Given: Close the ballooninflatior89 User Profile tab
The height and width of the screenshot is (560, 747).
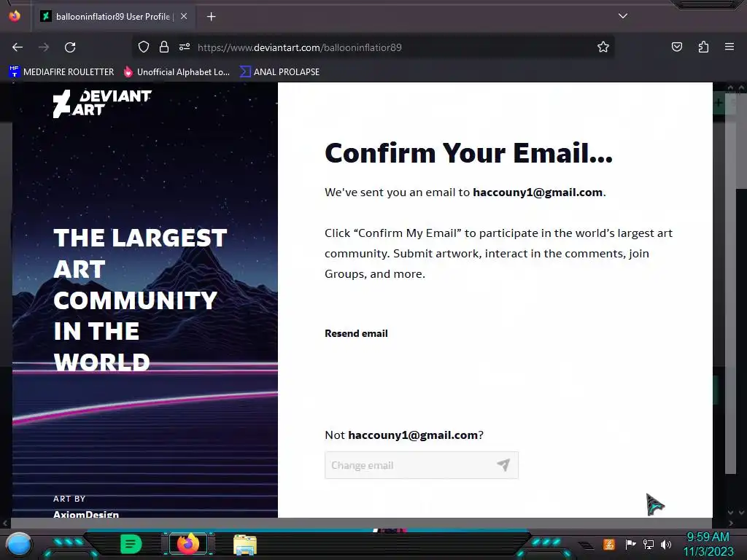Looking at the screenshot, I should pyautogui.click(x=184, y=17).
